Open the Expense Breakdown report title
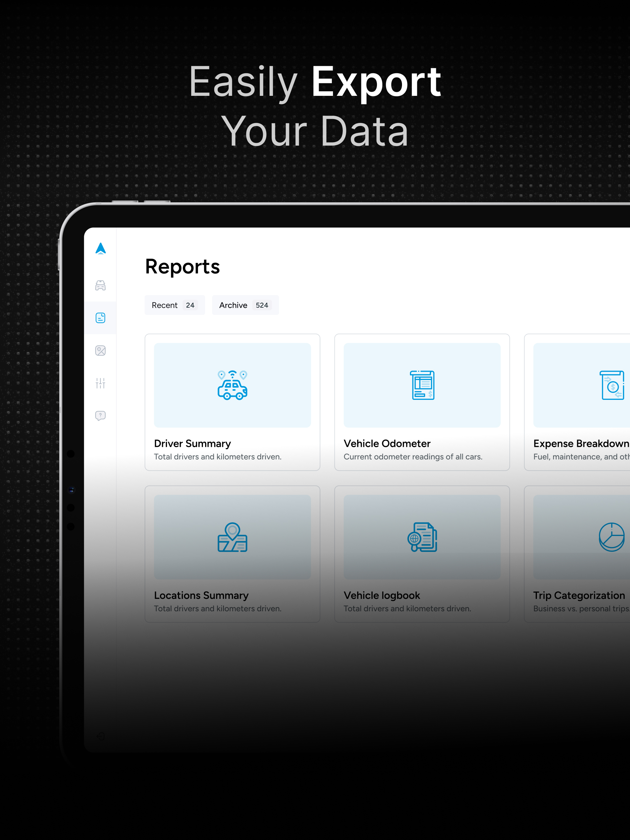 pyautogui.click(x=581, y=444)
